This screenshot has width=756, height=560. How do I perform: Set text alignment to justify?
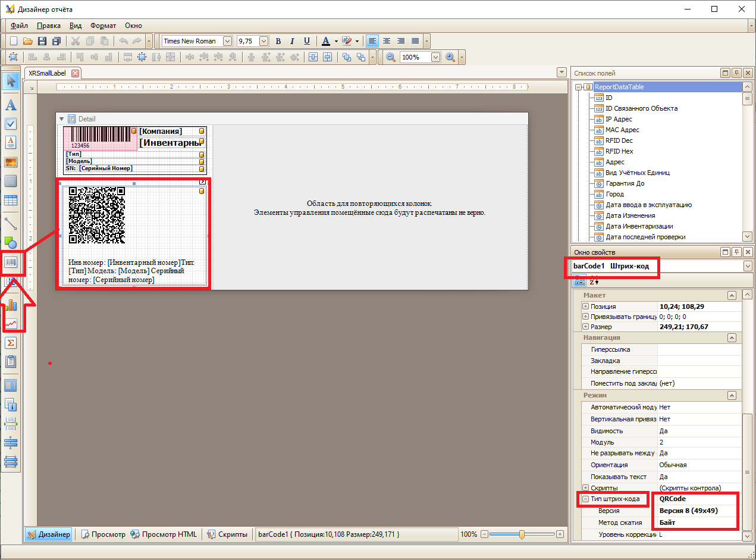coord(415,41)
